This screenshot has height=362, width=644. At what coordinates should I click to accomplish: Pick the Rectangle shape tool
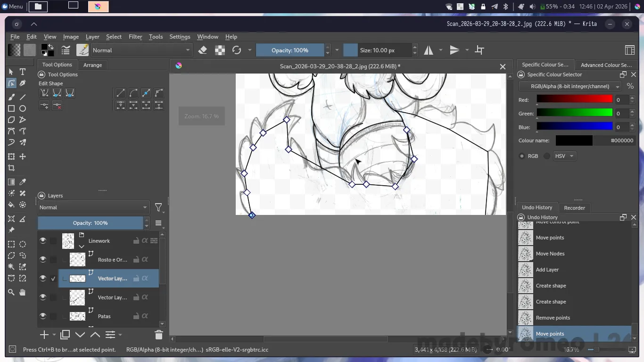(x=11, y=108)
